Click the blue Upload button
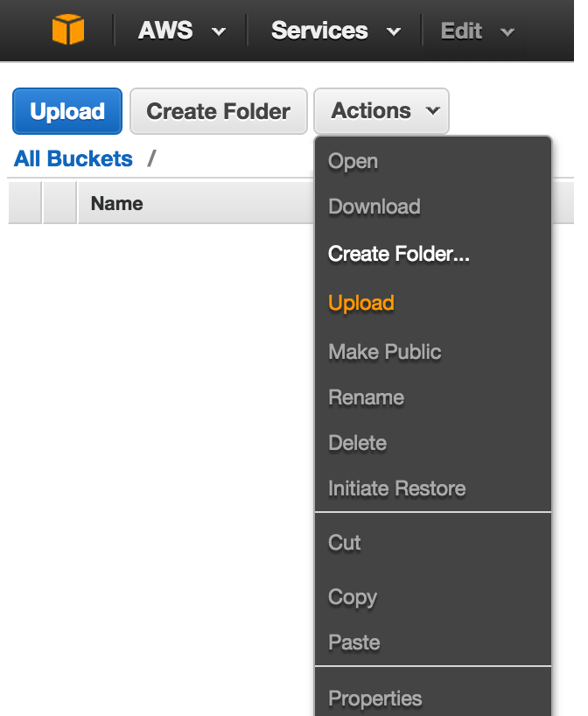 click(x=67, y=111)
